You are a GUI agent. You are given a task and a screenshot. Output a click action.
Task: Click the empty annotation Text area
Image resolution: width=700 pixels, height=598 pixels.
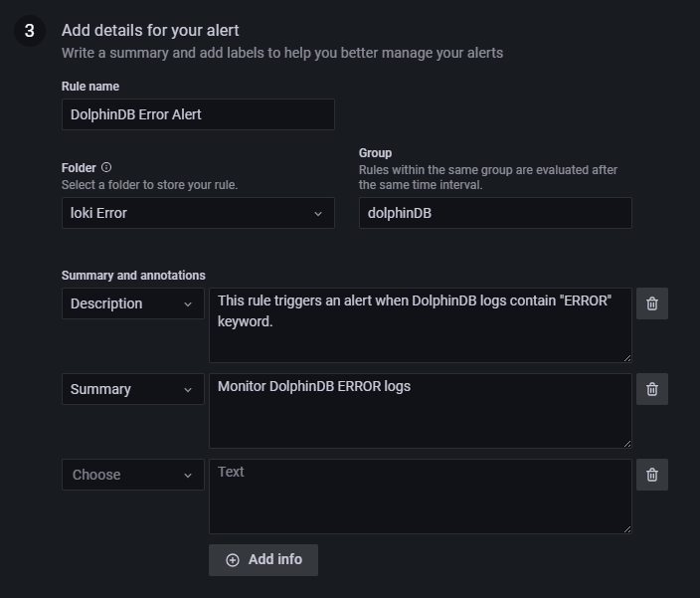pyautogui.click(x=420, y=497)
